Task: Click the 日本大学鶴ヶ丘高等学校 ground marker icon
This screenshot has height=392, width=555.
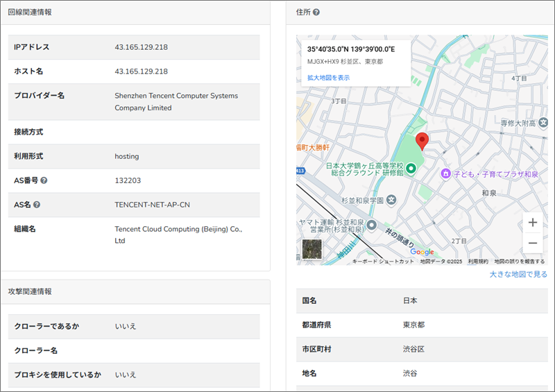Action: click(411, 168)
